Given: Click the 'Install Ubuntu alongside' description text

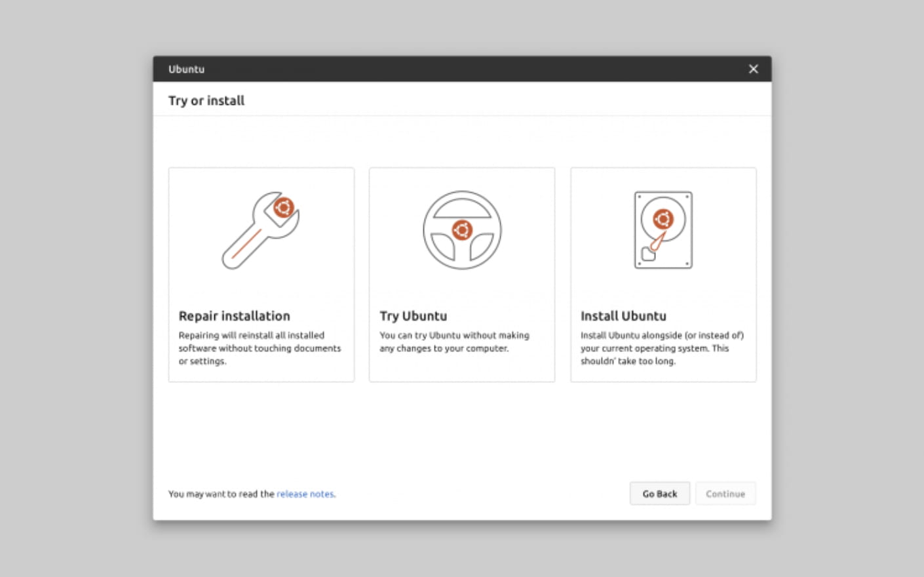Looking at the screenshot, I should coord(662,348).
